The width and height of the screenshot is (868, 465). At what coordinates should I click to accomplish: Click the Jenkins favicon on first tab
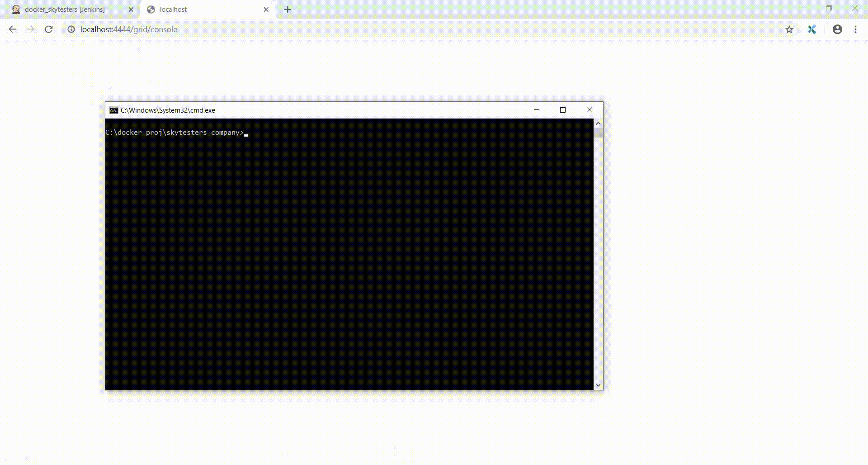16,9
